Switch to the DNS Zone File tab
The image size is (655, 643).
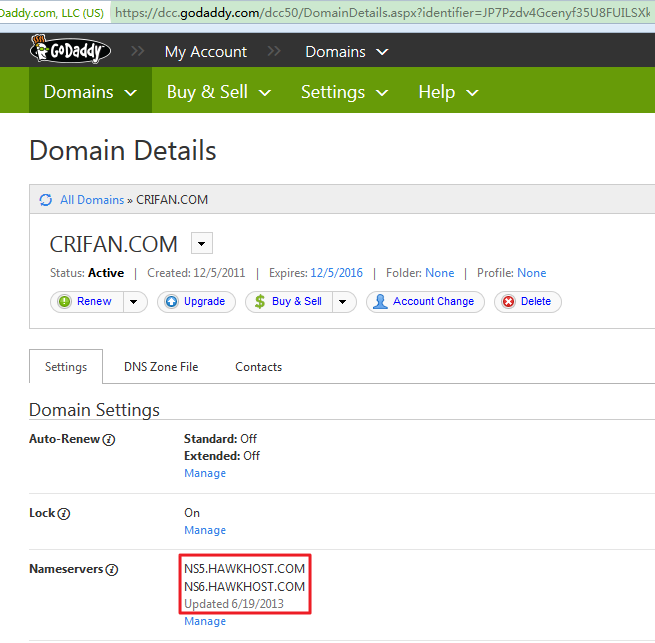[x=161, y=367]
